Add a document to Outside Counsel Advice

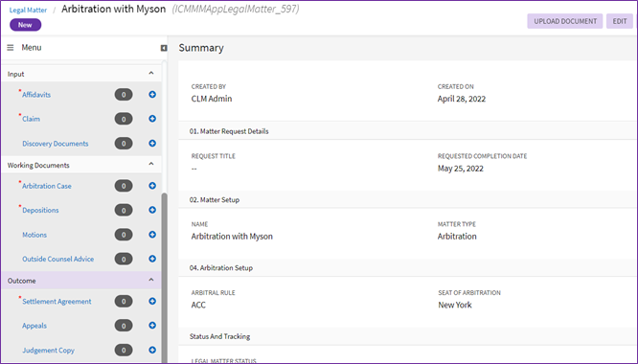point(152,259)
